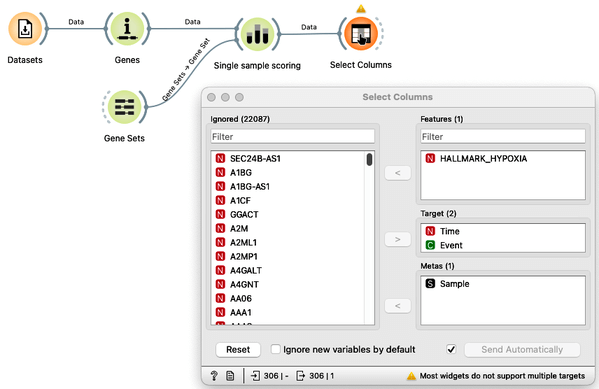Image resolution: width=599 pixels, height=389 pixels.
Task: Click the Send Automatically button
Action: (x=522, y=350)
